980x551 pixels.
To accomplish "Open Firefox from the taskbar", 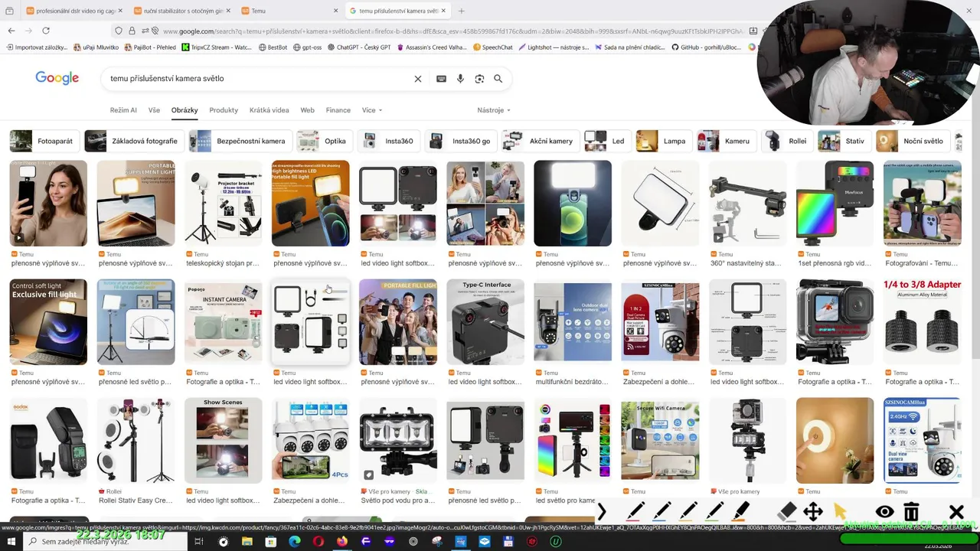I will [342, 541].
